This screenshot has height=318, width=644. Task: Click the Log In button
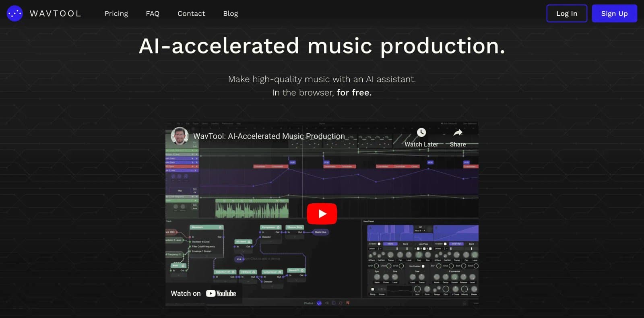tap(567, 13)
